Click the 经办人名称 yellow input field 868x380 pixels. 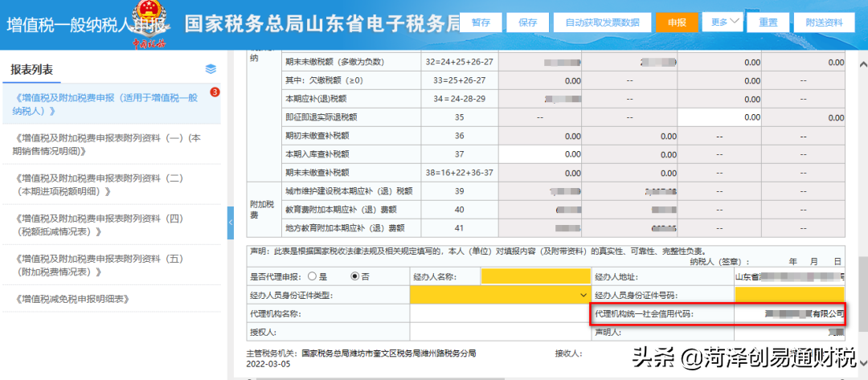coord(534,276)
